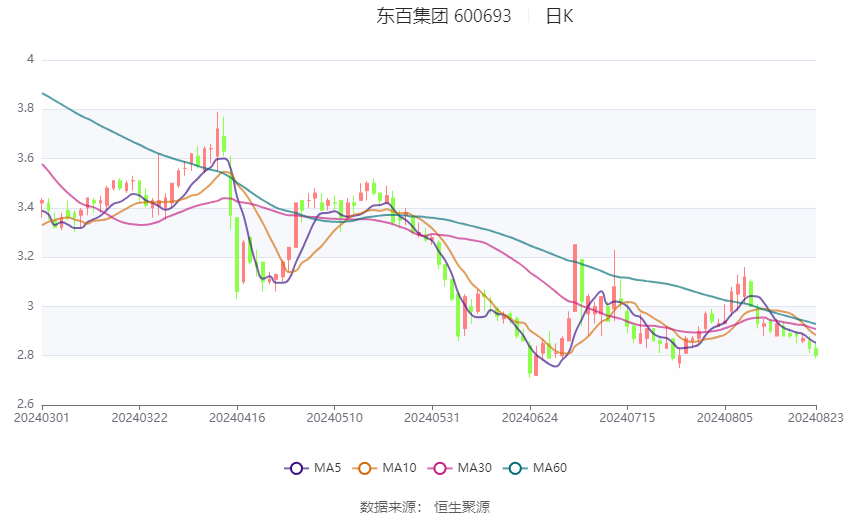Click y-axis value 3
Screen dimensions: 850x517
30,306
